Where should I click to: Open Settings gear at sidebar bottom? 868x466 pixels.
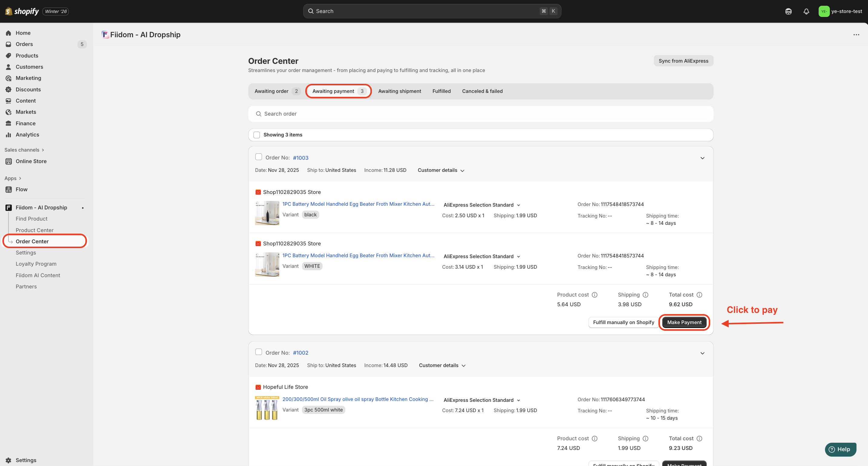click(x=8, y=460)
